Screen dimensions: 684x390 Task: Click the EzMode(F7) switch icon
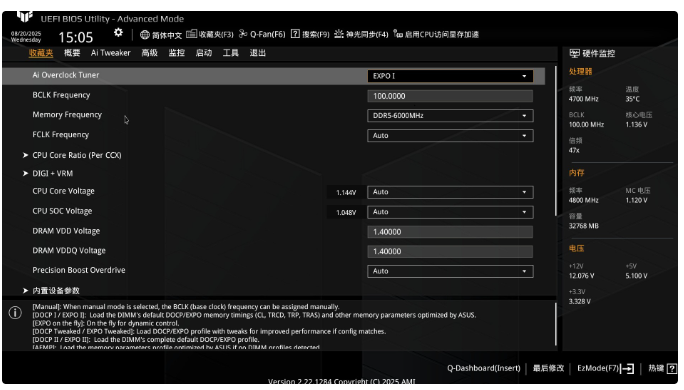(627, 369)
